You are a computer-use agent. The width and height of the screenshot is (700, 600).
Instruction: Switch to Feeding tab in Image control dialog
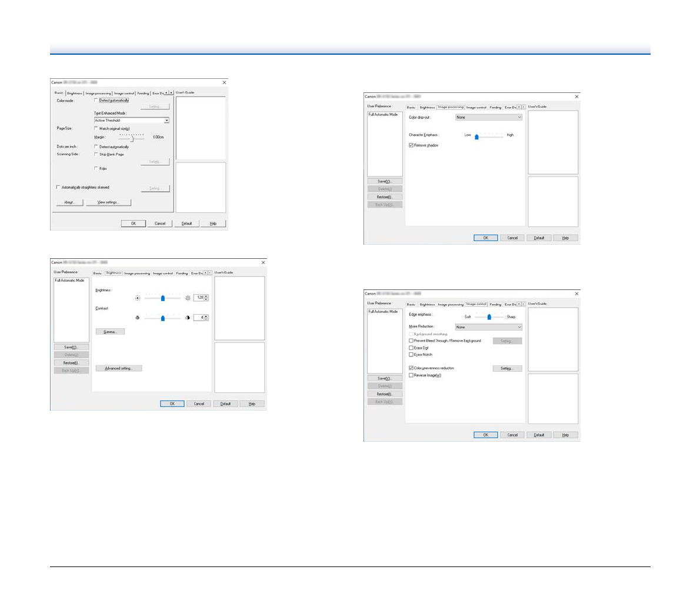click(x=495, y=305)
